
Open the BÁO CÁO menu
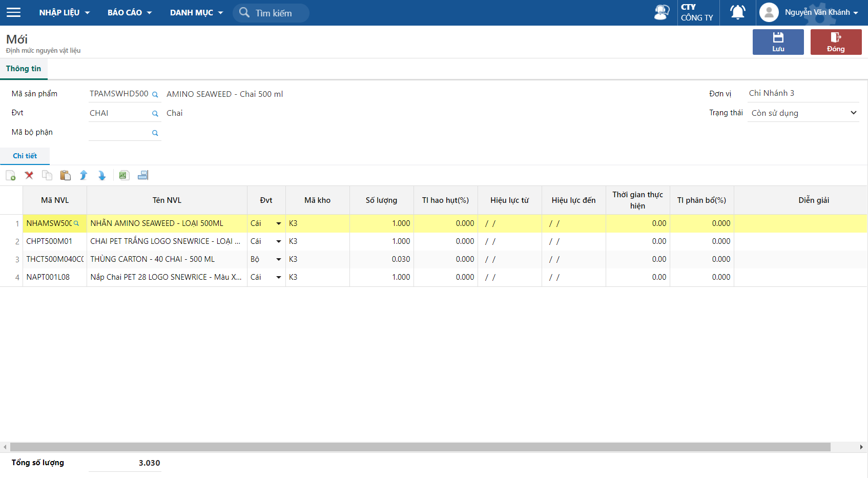tap(130, 12)
